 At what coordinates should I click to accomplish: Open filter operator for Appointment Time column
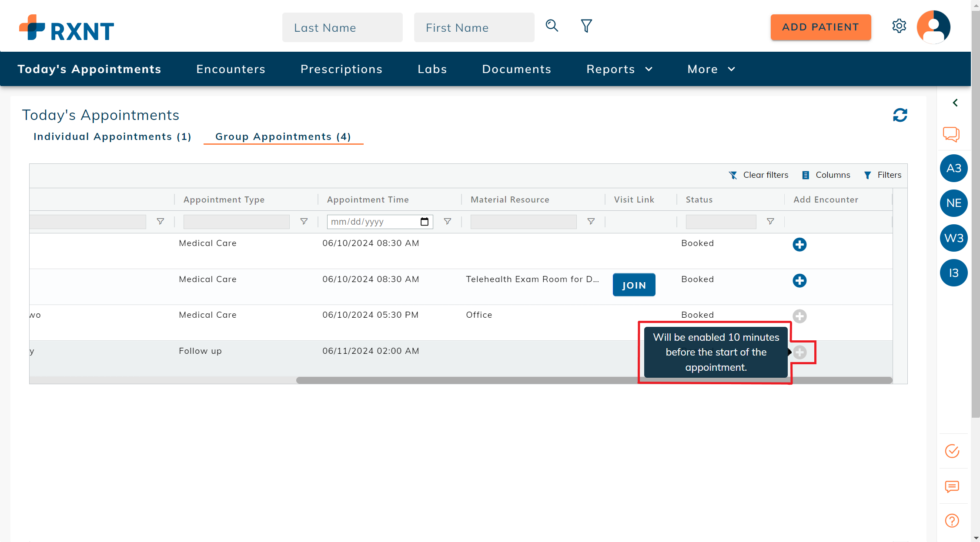pos(448,222)
